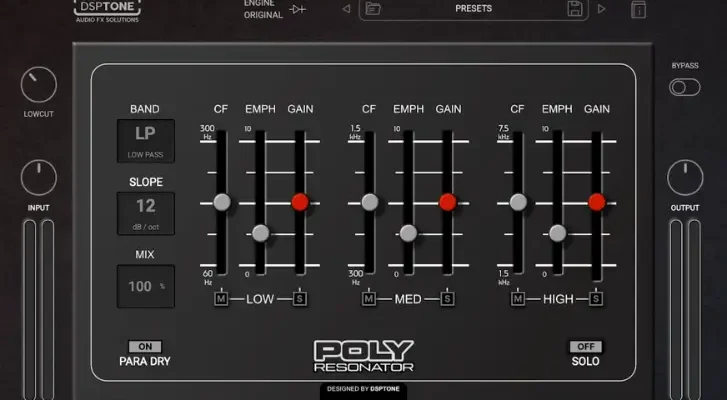Click the red LOW GAIN slider handle
Screen dimensions: 727x400
pos(300,202)
